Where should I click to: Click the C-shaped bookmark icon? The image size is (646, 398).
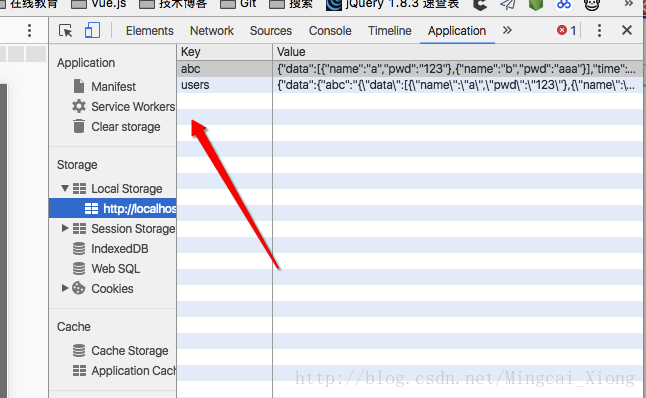[x=480, y=5]
